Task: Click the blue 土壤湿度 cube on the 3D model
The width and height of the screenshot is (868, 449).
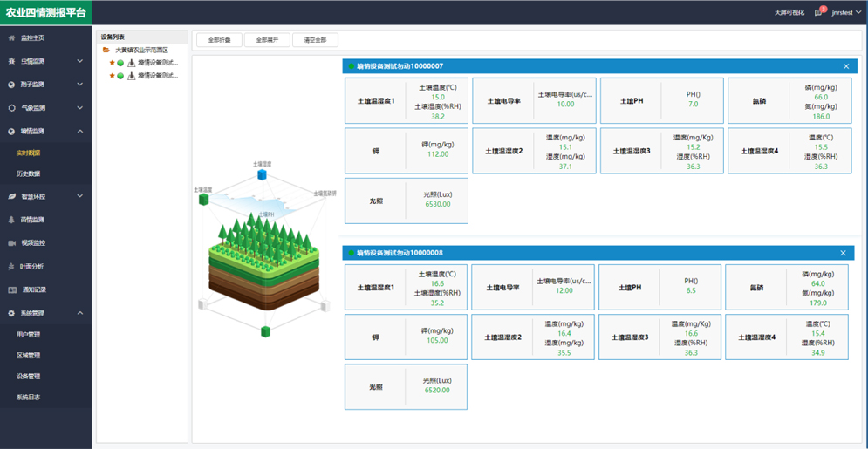Action: (262, 174)
